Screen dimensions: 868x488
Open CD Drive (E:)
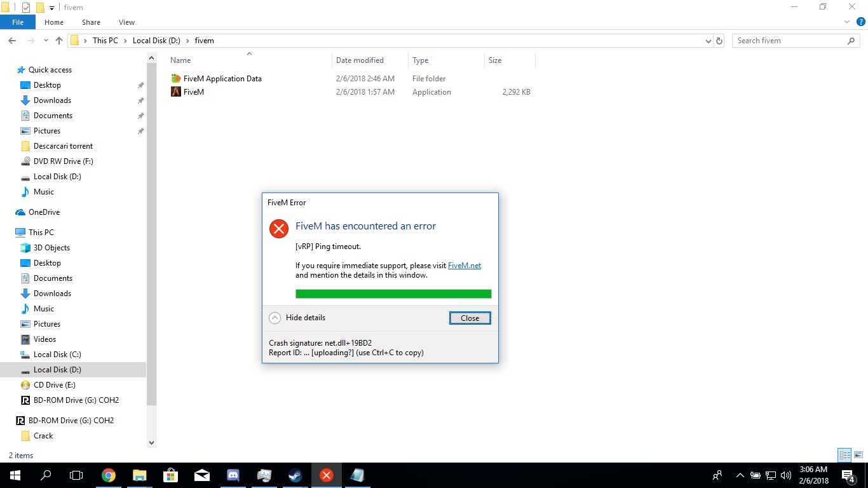coord(54,385)
